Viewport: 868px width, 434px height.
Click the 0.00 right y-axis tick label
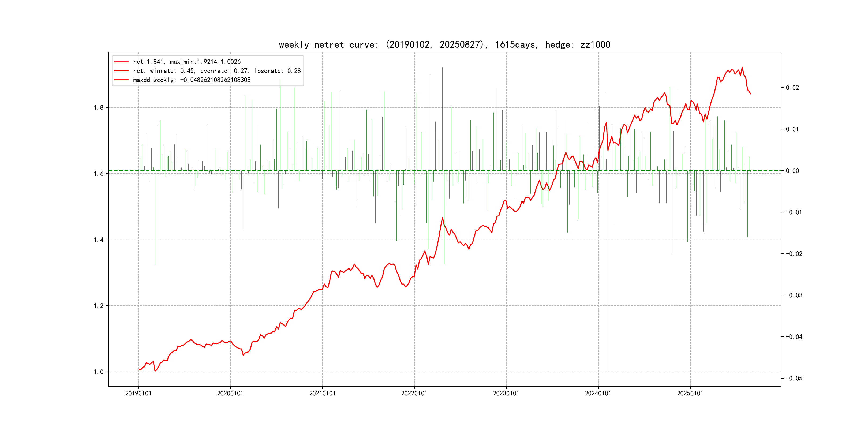coord(792,171)
